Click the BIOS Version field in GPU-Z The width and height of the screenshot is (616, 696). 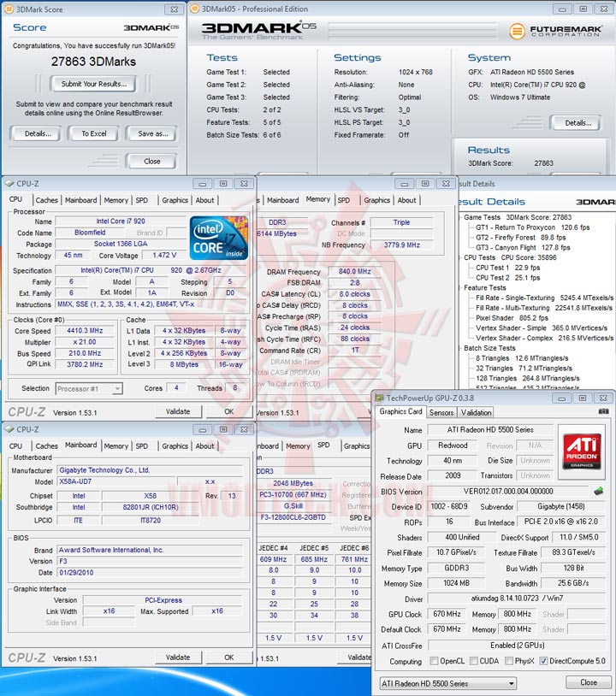[x=508, y=492]
